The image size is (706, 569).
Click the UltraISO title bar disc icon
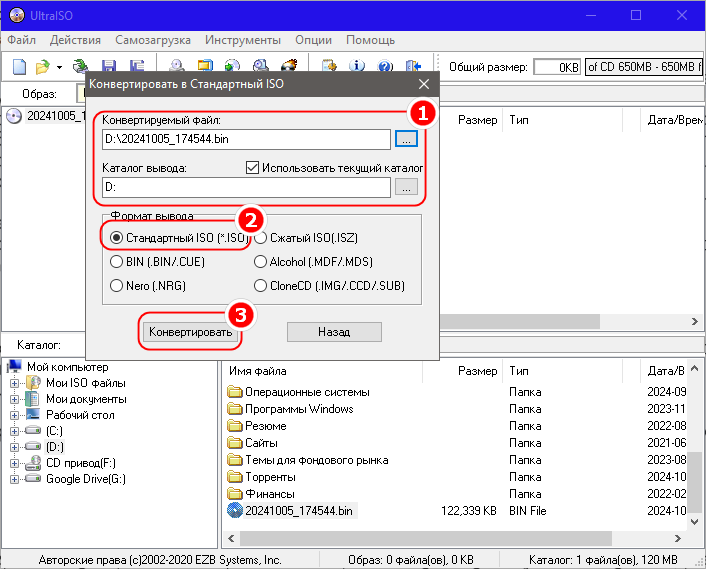16,15
